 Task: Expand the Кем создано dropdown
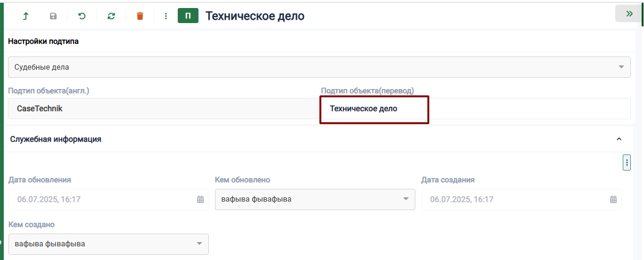coord(199,244)
